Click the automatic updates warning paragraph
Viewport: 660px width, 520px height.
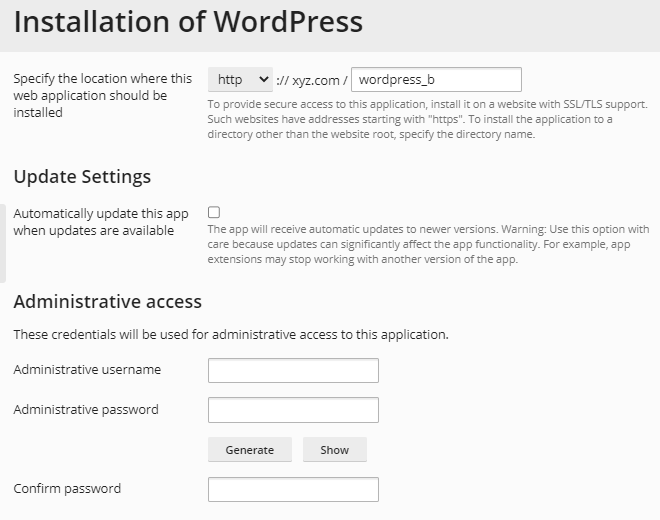pyautogui.click(x=428, y=244)
